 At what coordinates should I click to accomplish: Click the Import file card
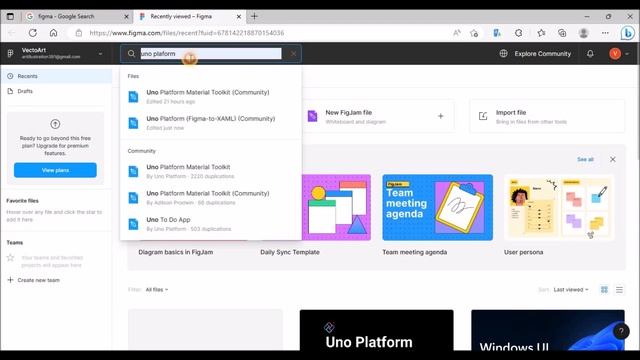[547, 116]
